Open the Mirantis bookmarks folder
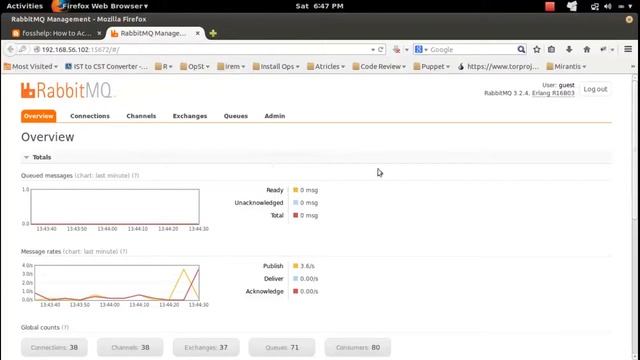Viewport: 640px width, 360px height. coord(566,66)
